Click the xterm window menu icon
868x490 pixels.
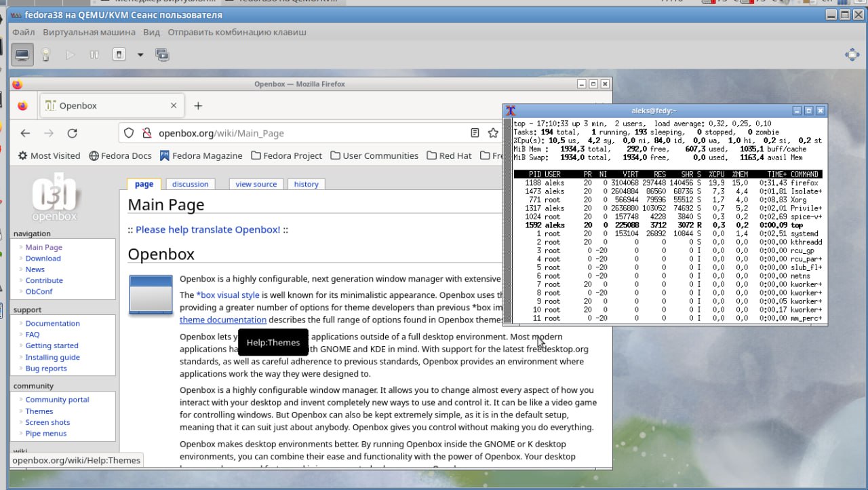pyautogui.click(x=511, y=111)
